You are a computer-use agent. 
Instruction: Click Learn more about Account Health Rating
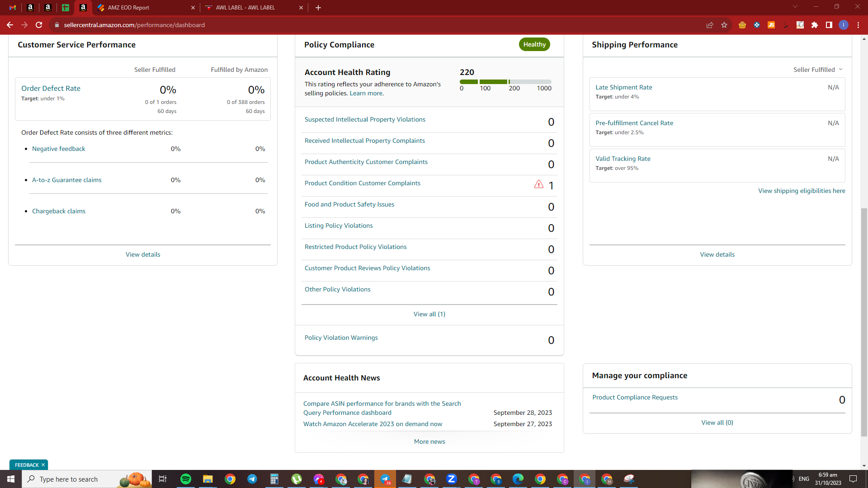[x=367, y=93]
